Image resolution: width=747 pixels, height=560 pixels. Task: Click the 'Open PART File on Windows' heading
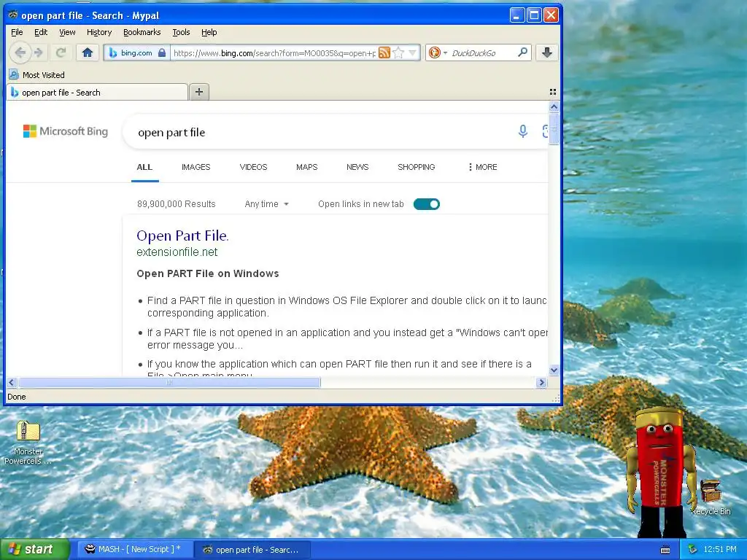click(x=208, y=273)
